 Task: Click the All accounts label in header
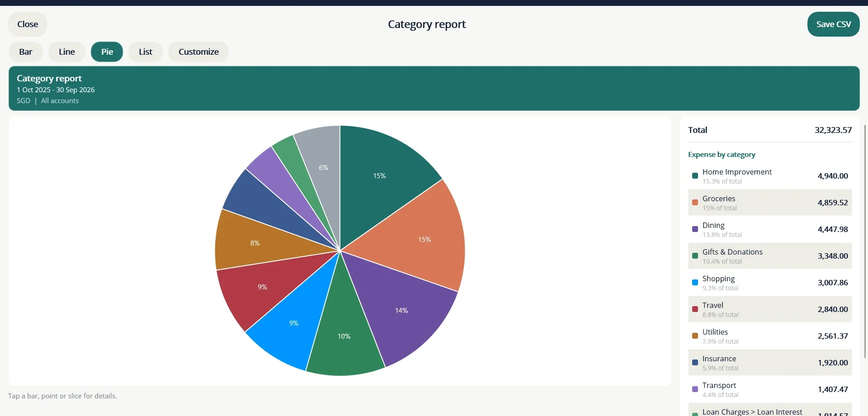point(60,101)
